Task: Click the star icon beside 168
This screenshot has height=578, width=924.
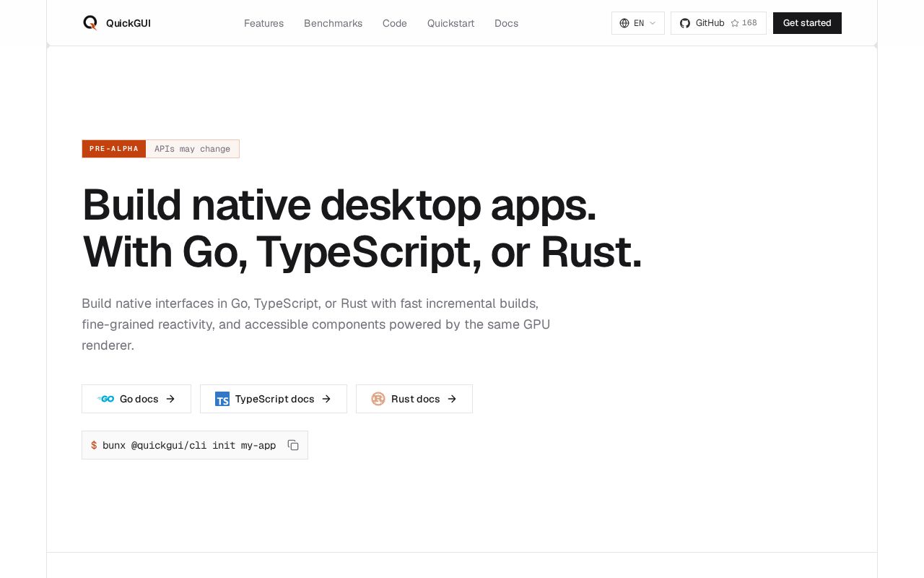Action: tap(735, 23)
